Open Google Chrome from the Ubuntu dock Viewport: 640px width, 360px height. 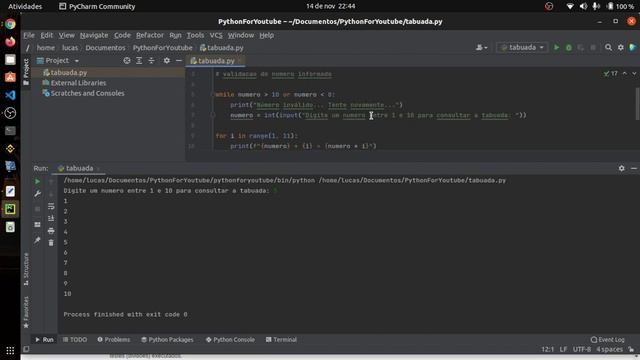pos(10,24)
